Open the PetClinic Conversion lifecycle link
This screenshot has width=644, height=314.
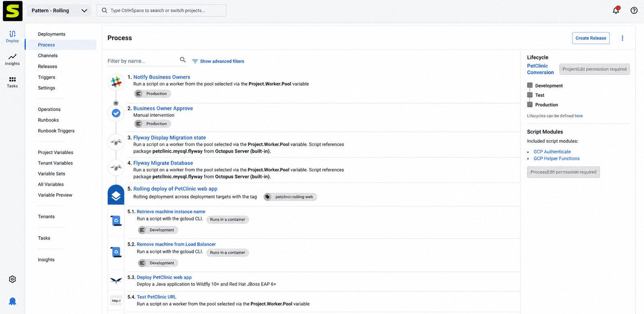coord(540,69)
